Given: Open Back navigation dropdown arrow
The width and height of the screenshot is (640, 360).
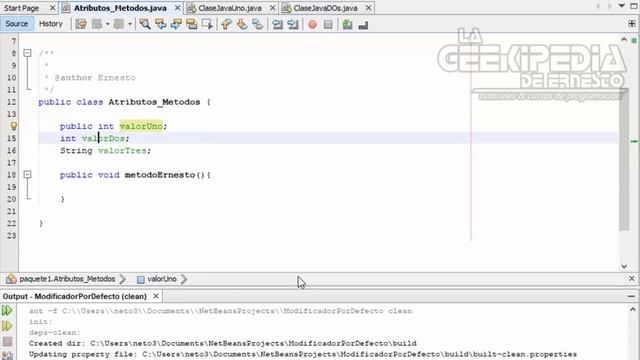Looking at the screenshot, I should [108, 24].
